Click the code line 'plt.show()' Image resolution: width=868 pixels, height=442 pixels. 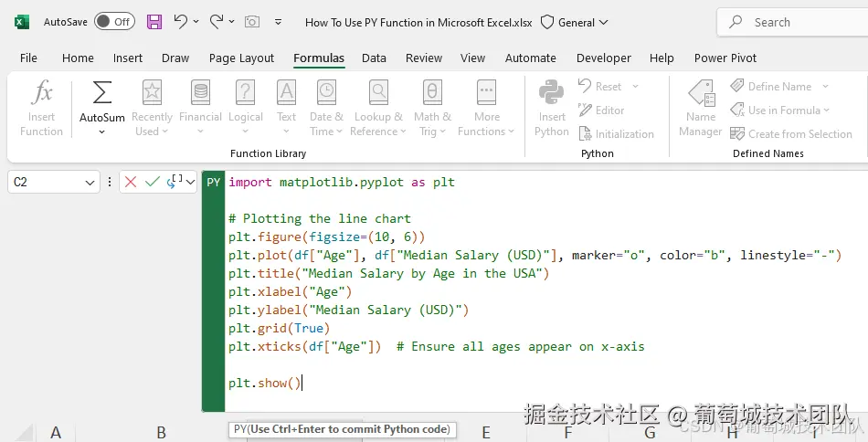tap(265, 383)
